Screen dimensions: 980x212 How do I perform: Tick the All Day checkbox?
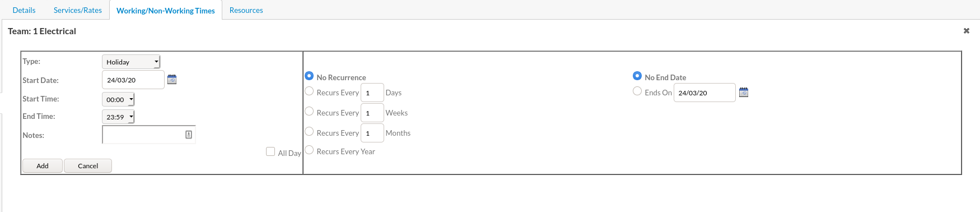pyautogui.click(x=270, y=151)
